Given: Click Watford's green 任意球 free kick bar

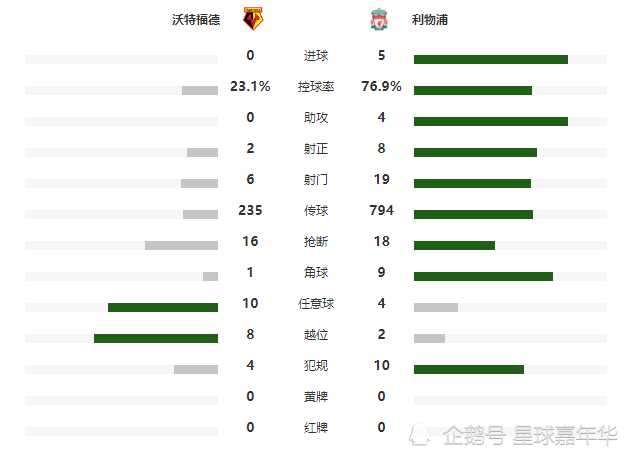Looking at the screenshot, I should tap(163, 307).
